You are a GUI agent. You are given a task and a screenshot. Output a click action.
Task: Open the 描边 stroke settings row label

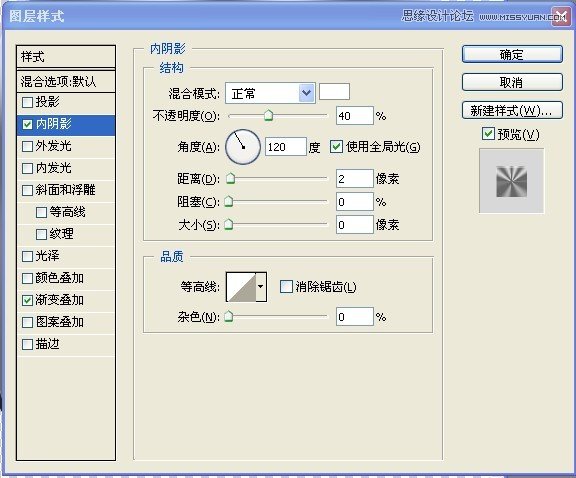(47, 344)
